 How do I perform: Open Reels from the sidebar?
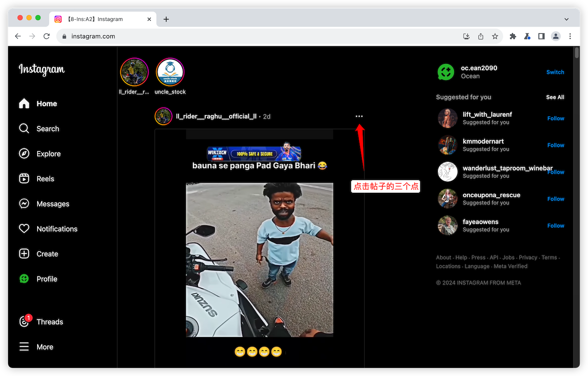(x=24, y=179)
